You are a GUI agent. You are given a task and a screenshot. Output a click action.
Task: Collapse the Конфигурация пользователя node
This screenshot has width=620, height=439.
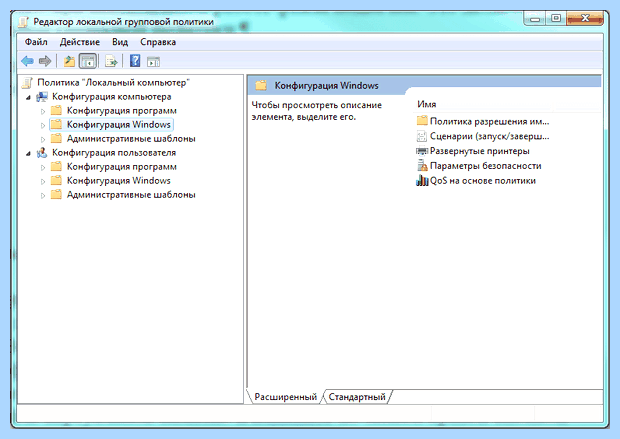28,153
